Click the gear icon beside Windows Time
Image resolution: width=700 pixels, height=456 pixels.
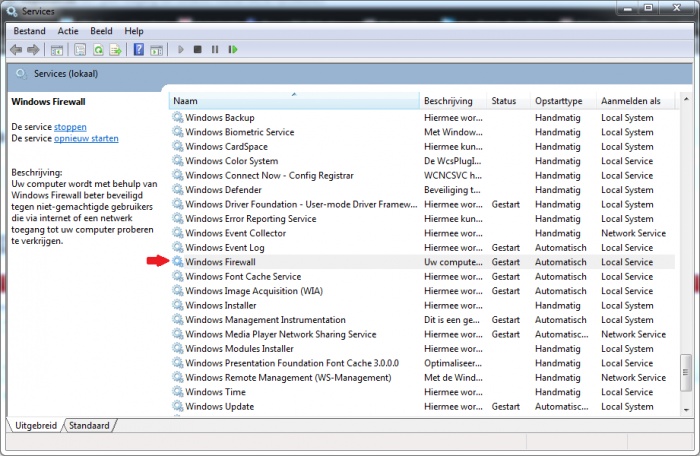click(178, 392)
